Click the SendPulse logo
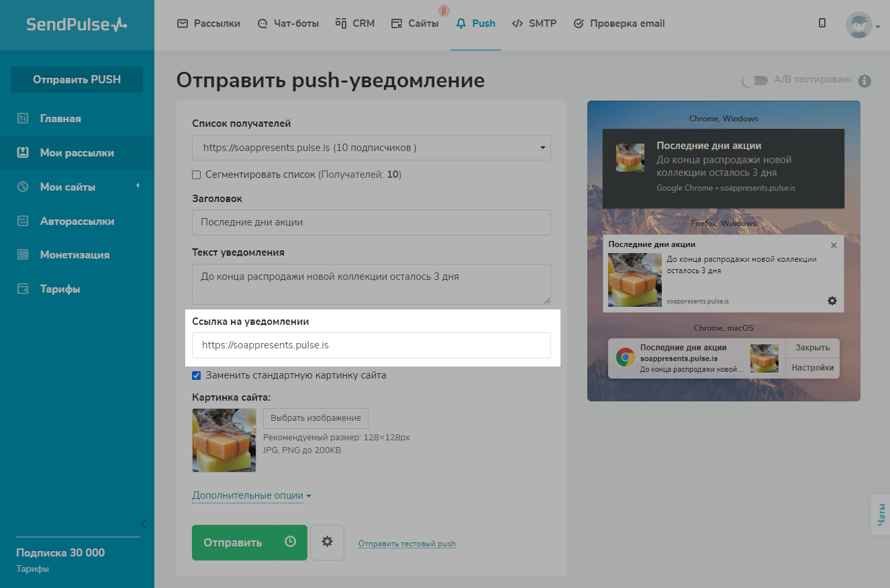890x588 pixels. [x=77, y=25]
